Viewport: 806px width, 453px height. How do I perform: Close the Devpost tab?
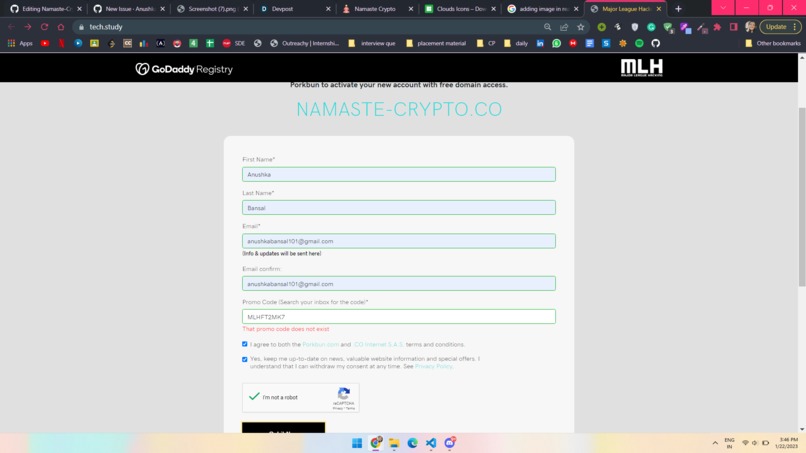coord(328,9)
